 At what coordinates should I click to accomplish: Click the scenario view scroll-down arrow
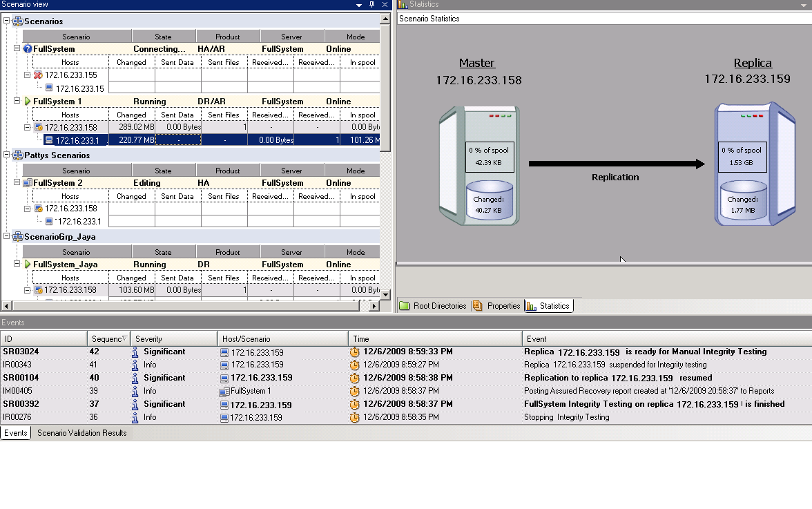[x=385, y=295]
